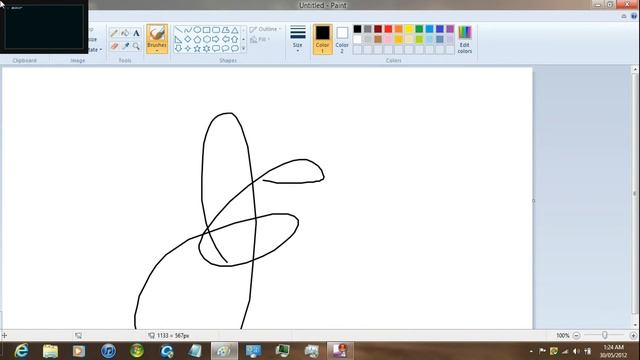640x360 pixels.
Task: Zoom out with the minus button
Action: (576, 336)
